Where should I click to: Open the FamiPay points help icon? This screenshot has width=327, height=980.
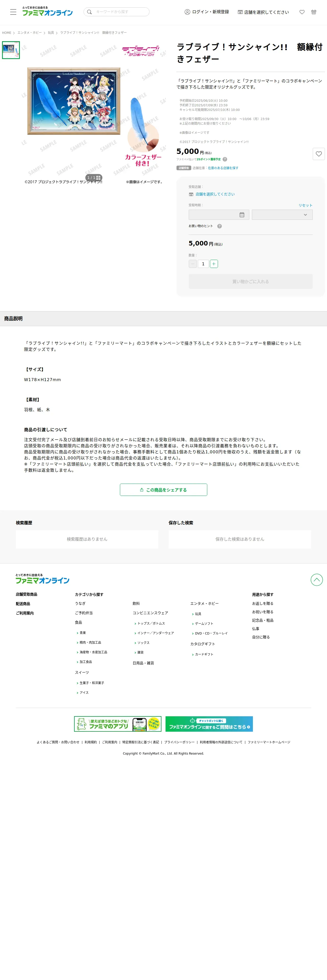[x=225, y=160]
